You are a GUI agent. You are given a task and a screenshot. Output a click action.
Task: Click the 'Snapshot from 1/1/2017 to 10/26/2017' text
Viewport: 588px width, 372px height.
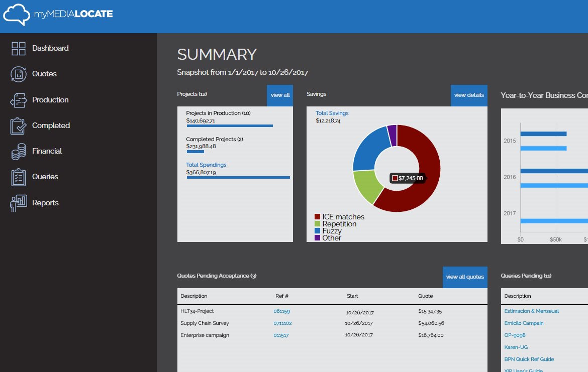click(243, 72)
